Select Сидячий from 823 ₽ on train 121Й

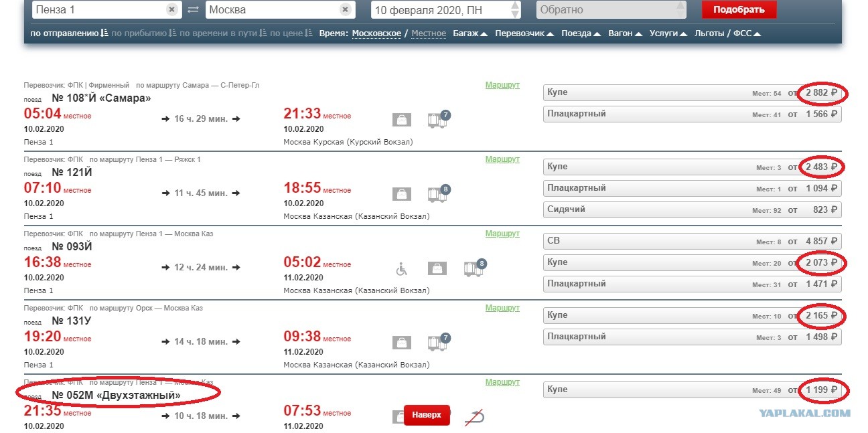click(x=692, y=210)
